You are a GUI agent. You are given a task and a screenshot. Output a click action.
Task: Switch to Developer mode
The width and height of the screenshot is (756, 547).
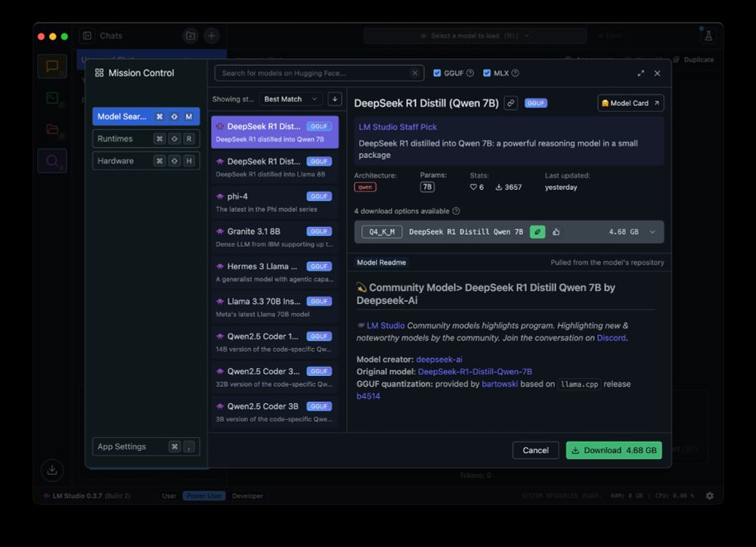pyautogui.click(x=247, y=496)
